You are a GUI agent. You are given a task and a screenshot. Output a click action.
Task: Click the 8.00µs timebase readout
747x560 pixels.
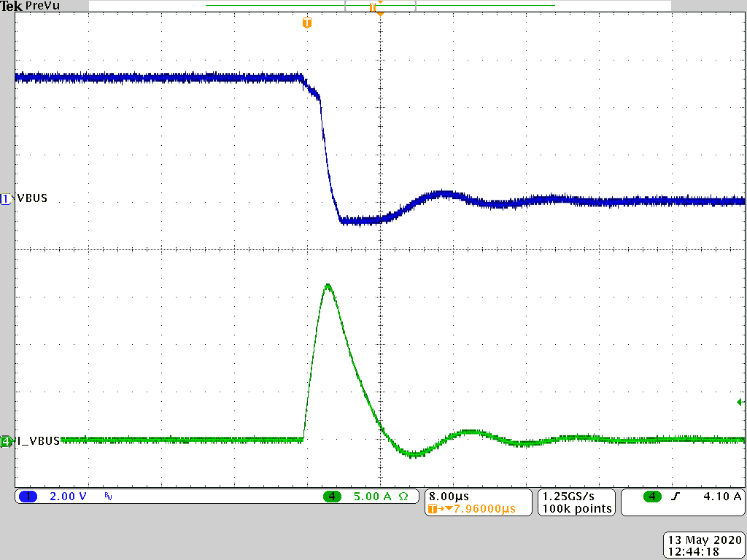pyautogui.click(x=449, y=496)
